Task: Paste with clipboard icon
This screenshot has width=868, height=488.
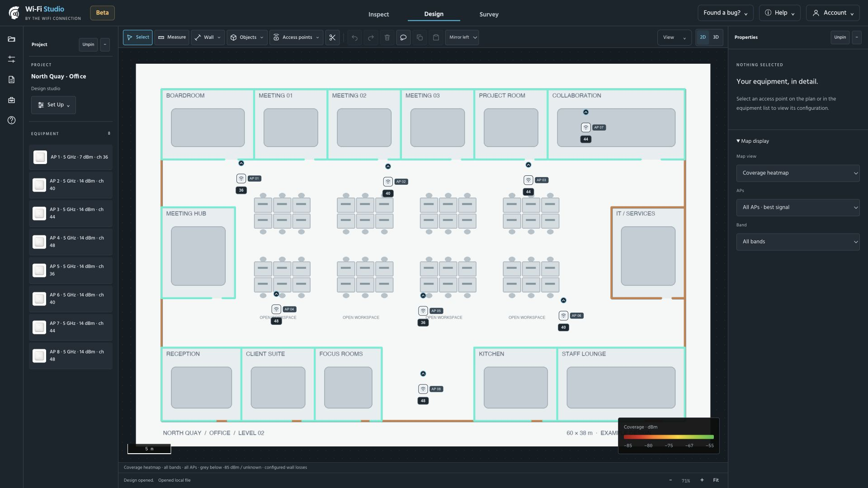Action: coord(436,38)
